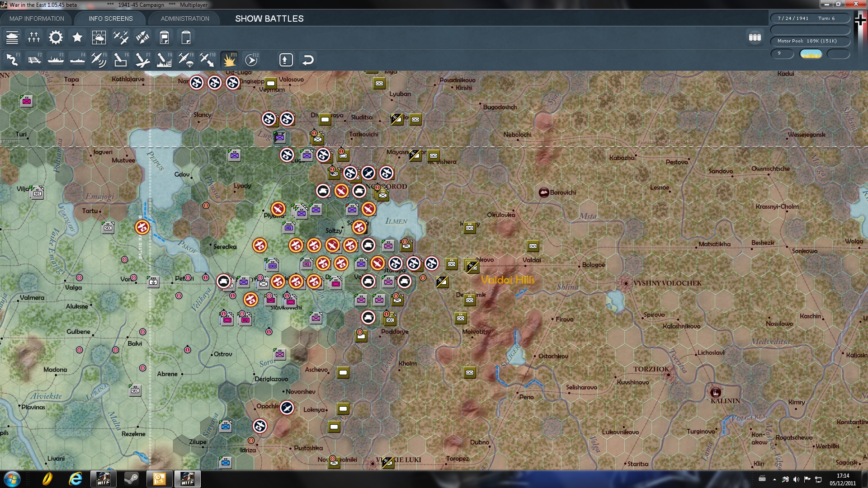868x488 pixels.
Task: Click the three stacked cylinders icon
Action: click(755, 38)
